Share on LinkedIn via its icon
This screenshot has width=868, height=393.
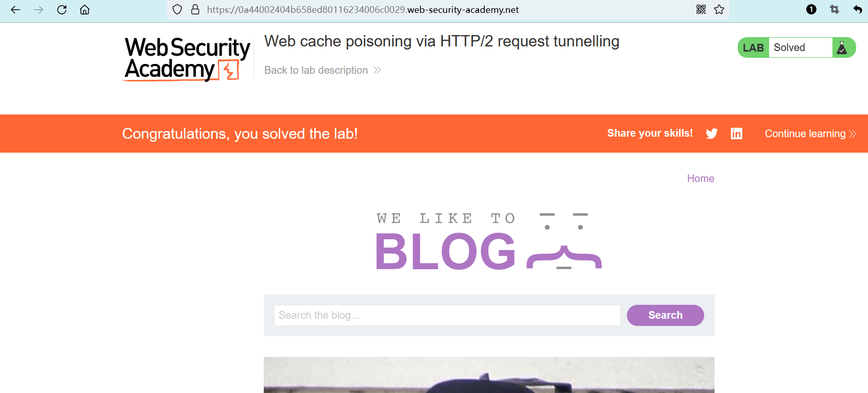pos(737,134)
